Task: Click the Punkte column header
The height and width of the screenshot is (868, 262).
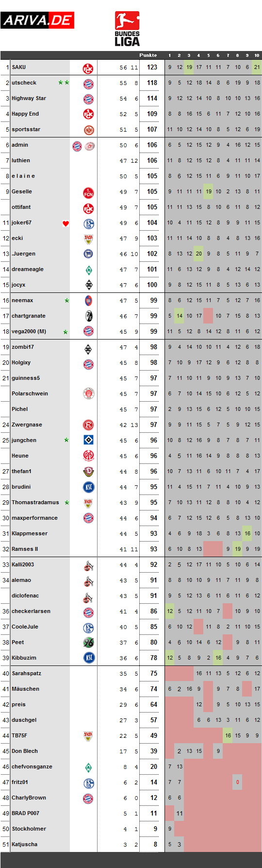Action: (148, 55)
